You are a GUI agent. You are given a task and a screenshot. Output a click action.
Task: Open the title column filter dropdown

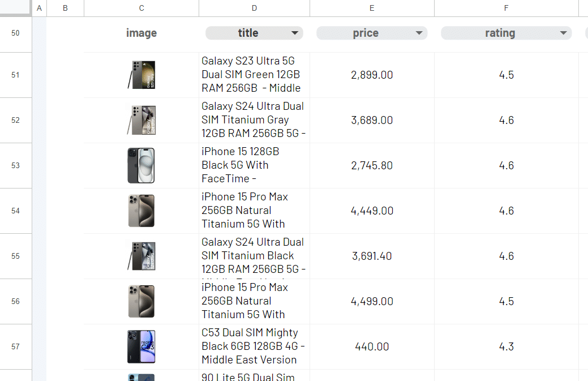295,33
